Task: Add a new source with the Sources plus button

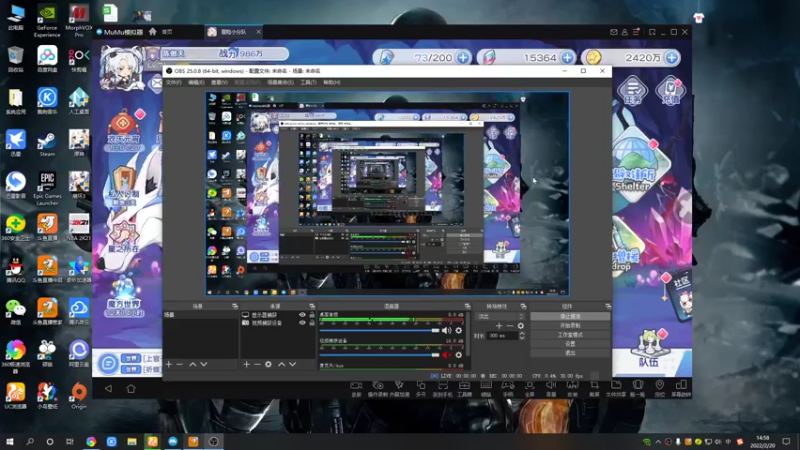Action: coord(246,364)
